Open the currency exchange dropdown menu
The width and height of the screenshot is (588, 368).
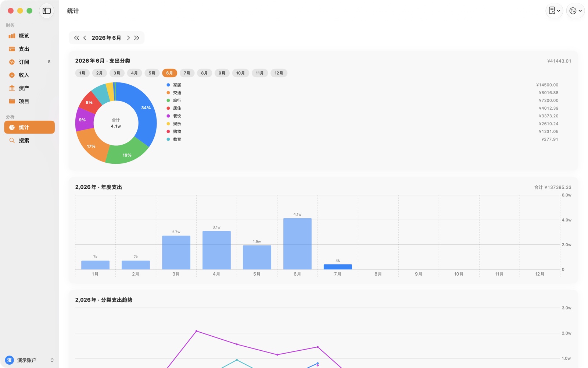point(575,11)
